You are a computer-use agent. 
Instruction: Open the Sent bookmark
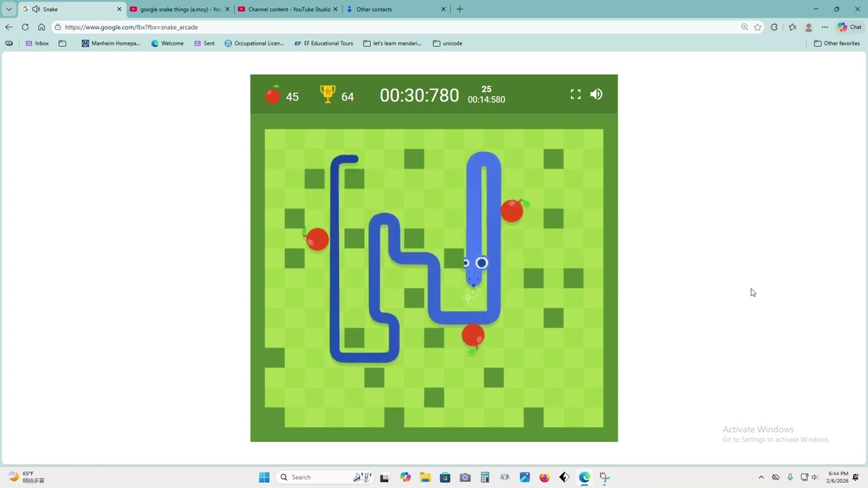(x=204, y=43)
